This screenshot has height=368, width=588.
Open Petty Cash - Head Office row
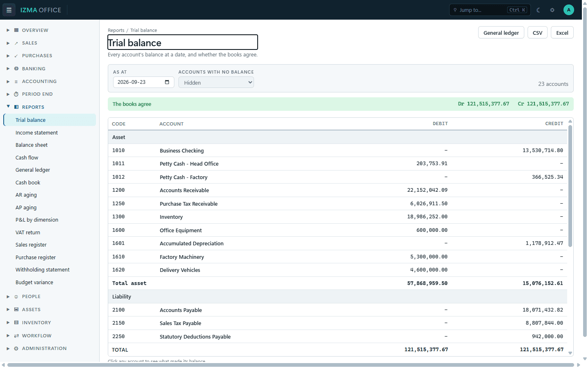coord(338,164)
